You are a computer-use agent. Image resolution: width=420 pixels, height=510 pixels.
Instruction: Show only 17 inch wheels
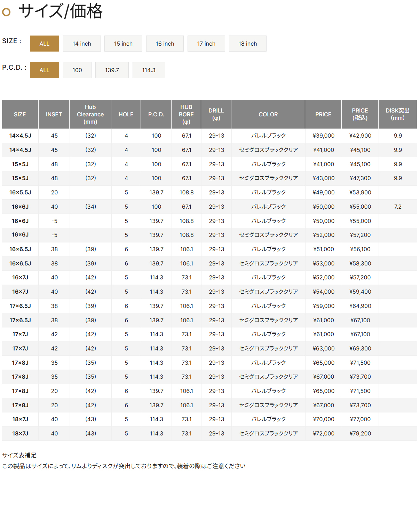206,44
